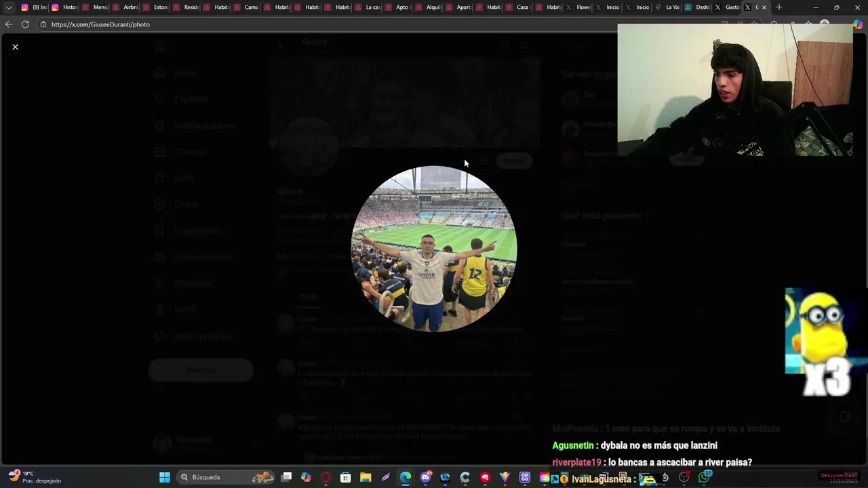Switch to the 'Cama' browser tab
The width and height of the screenshot is (868, 488).
pyautogui.click(x=246, y=7)
